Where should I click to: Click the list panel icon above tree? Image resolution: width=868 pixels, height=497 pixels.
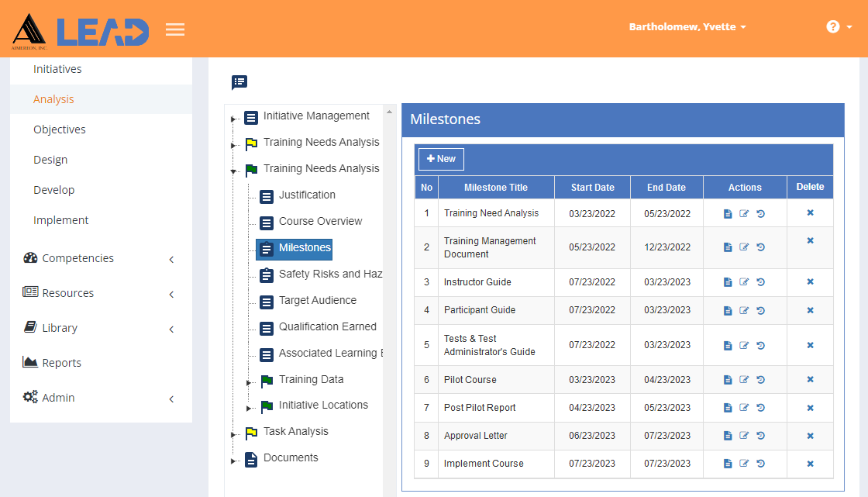[x=239, y=82]
